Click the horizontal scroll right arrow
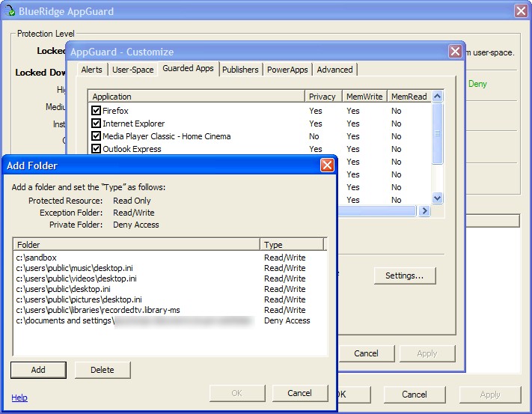Viewport: 532px width, 414px height. coord(424,210)
